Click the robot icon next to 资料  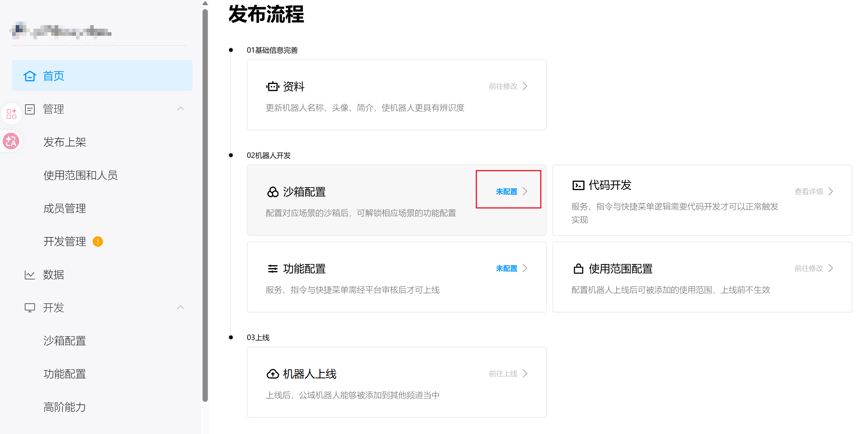(272, 87)
